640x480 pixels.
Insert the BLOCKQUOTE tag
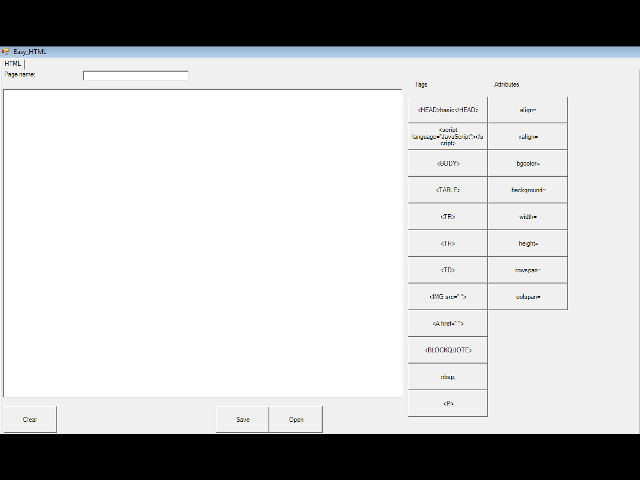click(447, 350)
